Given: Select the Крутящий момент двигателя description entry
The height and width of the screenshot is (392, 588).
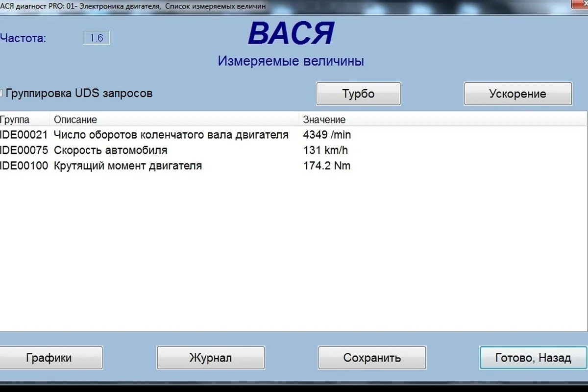Looking at the screenshot, I should 128,166.
